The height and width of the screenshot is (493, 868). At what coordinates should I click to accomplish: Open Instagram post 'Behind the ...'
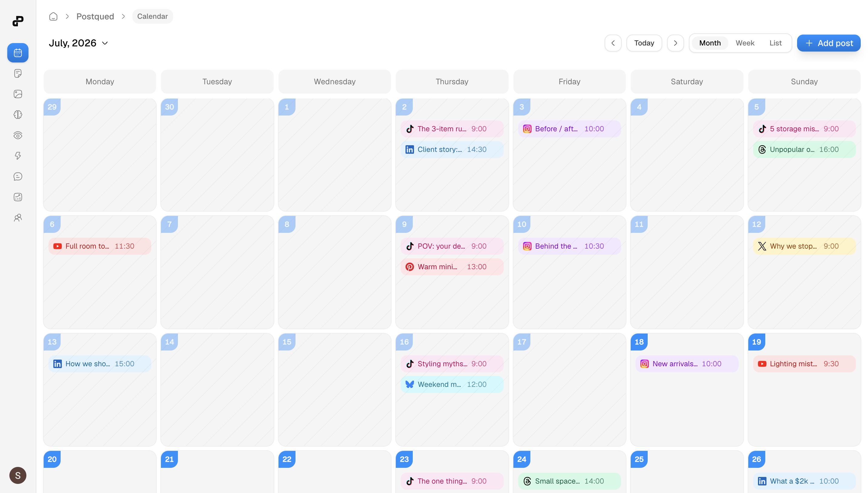569,246
